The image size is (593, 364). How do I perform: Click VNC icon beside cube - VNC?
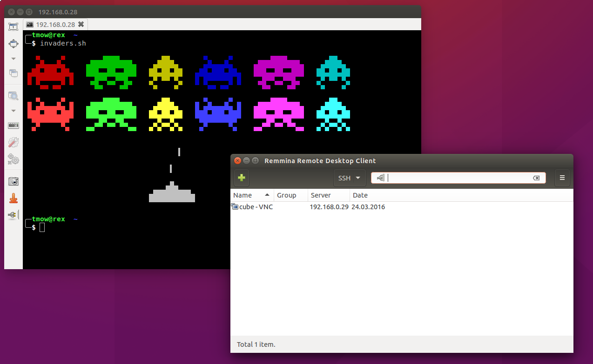coord(235,207)
